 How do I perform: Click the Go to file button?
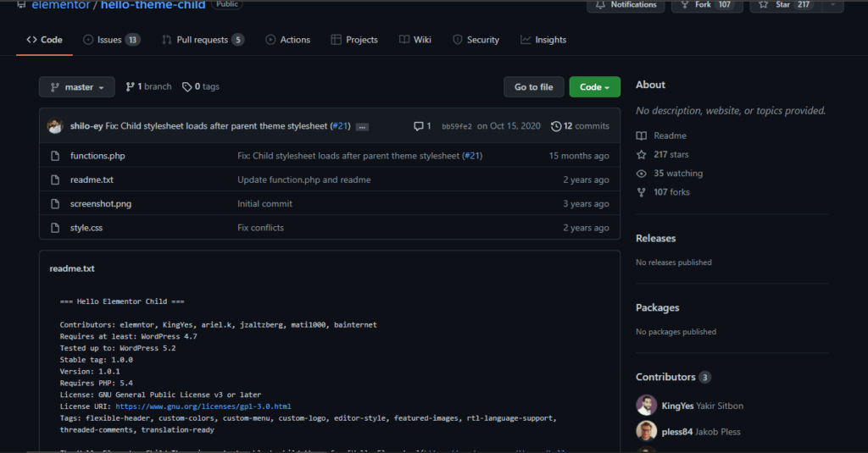534,87
